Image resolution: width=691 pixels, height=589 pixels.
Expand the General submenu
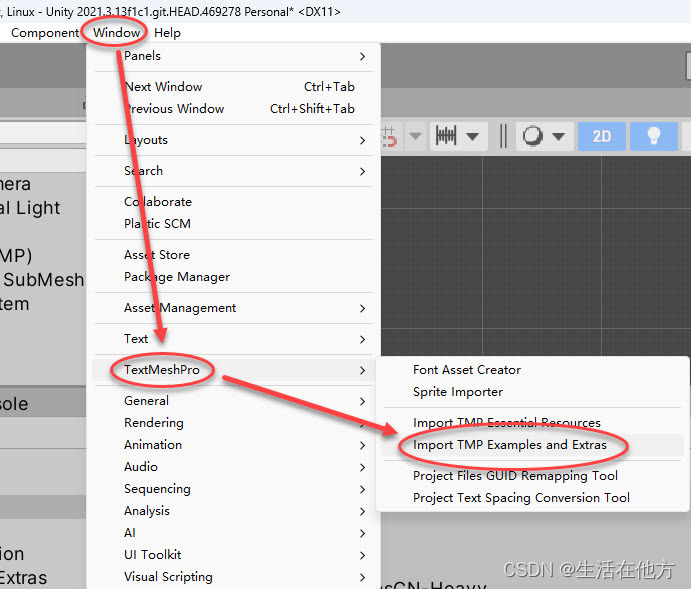pos(234,401)
